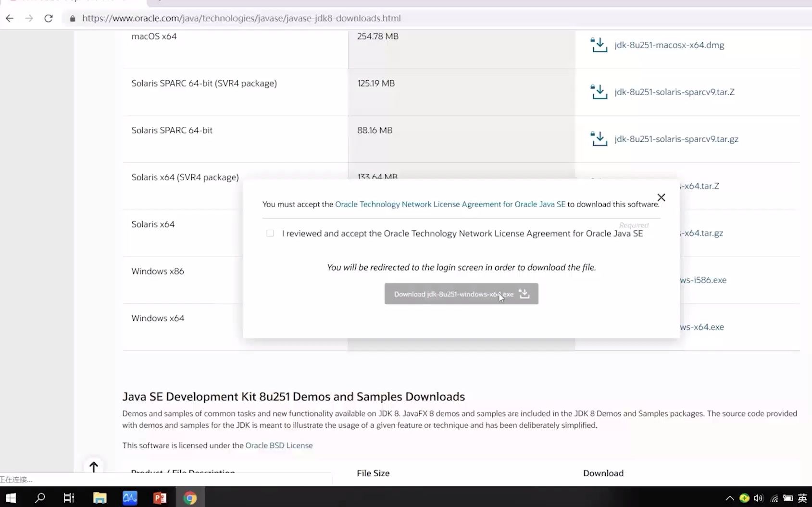The width and height of the screenshot is (812, 507).
Task: Close the license agreement dialog
Action: (661, 198)
